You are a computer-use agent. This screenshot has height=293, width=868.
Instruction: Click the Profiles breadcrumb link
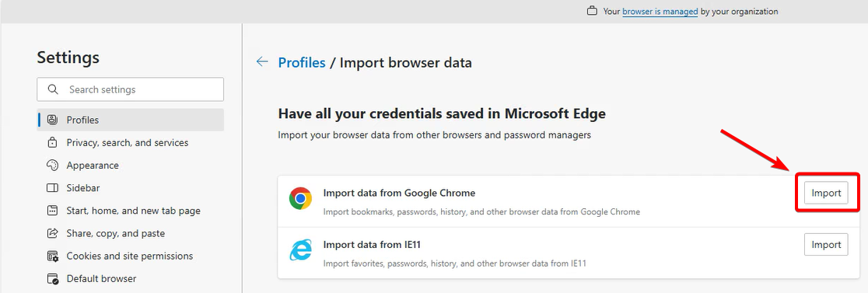(x=302, y=62)
